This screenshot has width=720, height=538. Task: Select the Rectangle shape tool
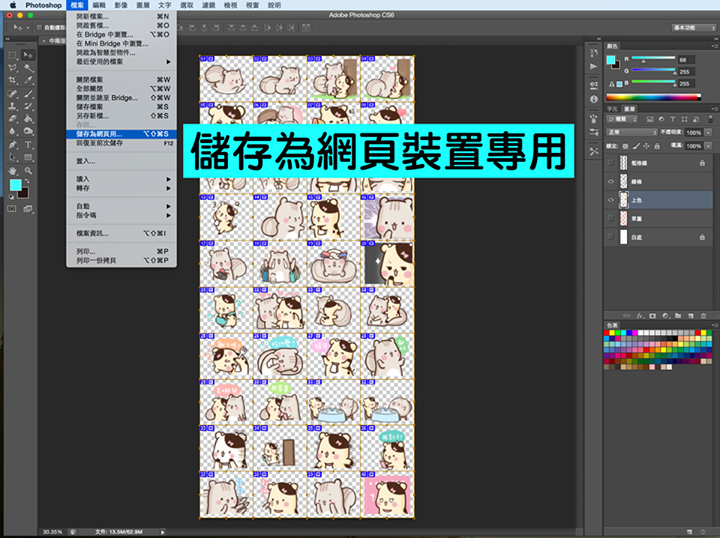click(x=28, y=157)
